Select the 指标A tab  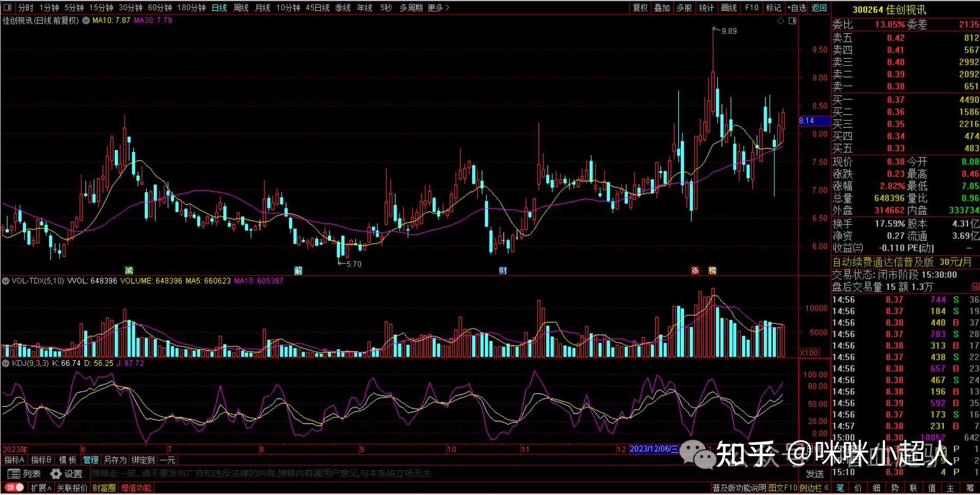(x=14, y=460)
